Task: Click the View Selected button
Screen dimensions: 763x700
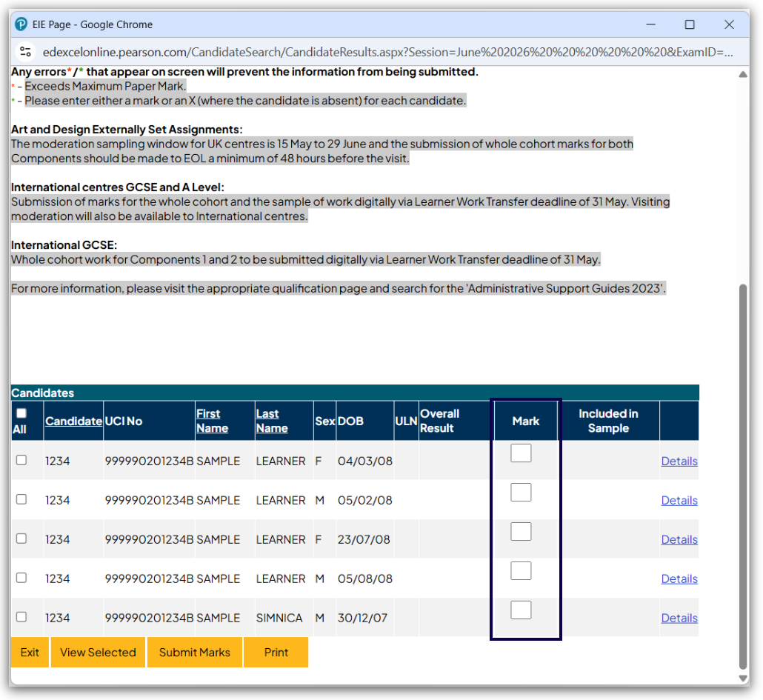Action: (98, 653)
